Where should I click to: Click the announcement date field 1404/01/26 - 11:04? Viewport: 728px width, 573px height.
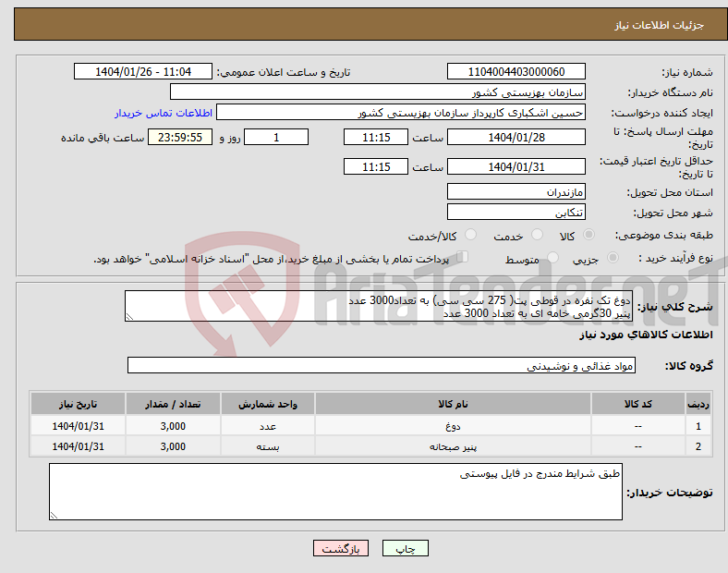tap(143, 71)
